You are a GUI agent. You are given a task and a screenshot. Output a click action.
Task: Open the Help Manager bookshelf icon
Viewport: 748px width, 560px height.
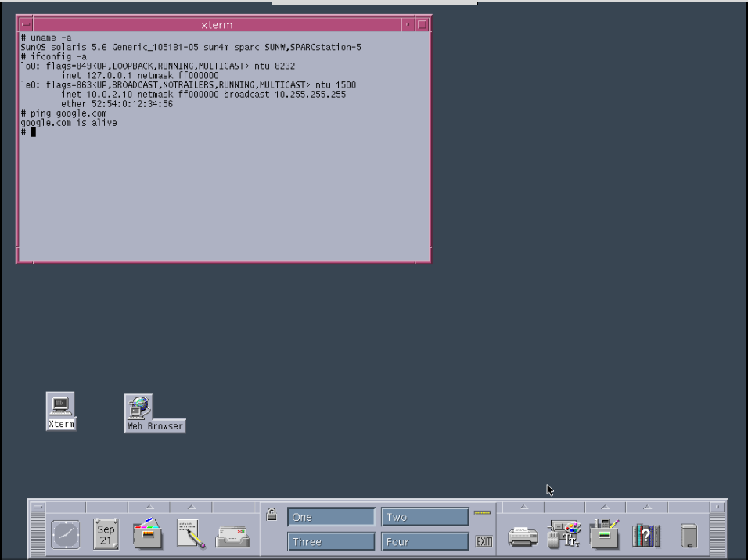(x=646, y=535)
